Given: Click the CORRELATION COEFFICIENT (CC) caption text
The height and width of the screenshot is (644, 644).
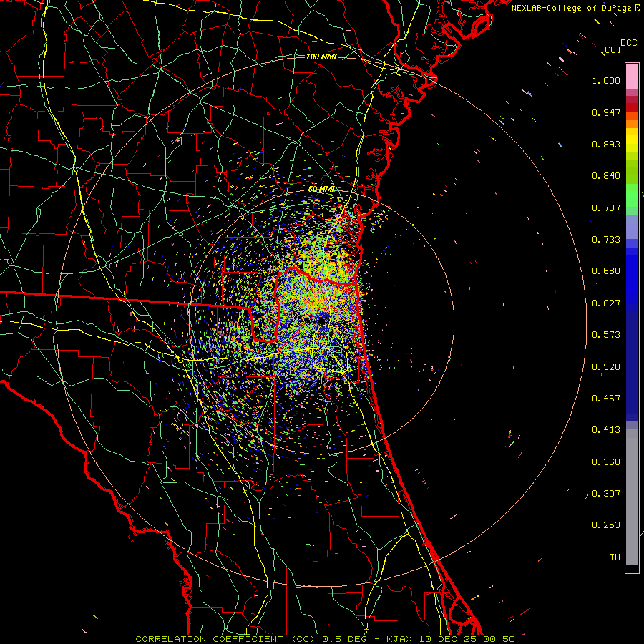Looking at the screenshot, I should tap(225, 639).
